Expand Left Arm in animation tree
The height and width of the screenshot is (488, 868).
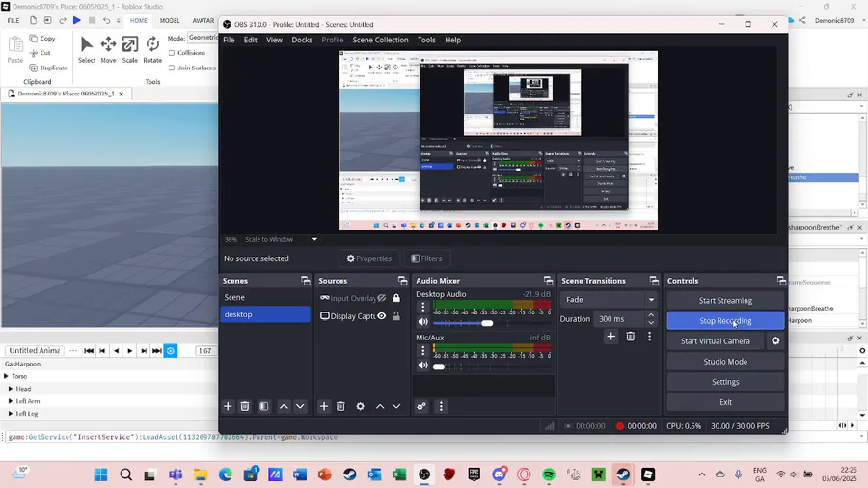click(x=11, y=400)
